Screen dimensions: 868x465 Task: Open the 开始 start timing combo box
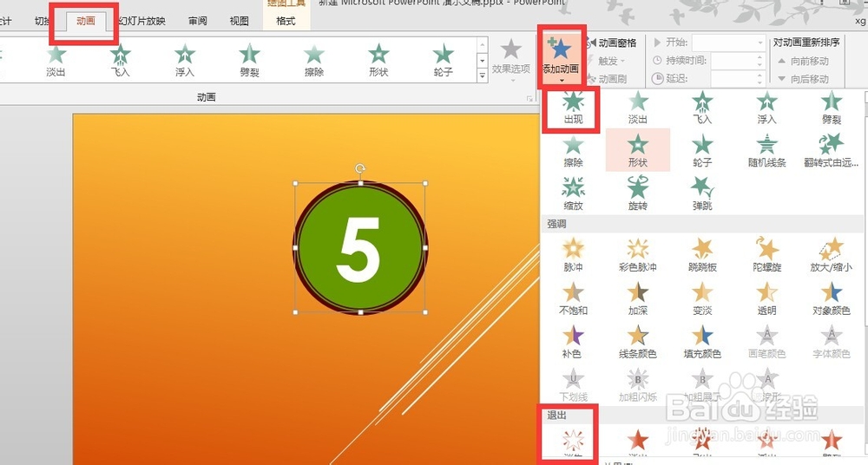click(728, 43)
